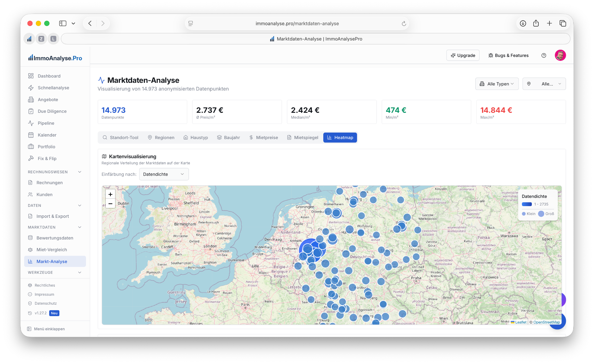This screenshot has width=594, height=364.
Task: Open Bugs & Features
Action: tap(508, 55)
